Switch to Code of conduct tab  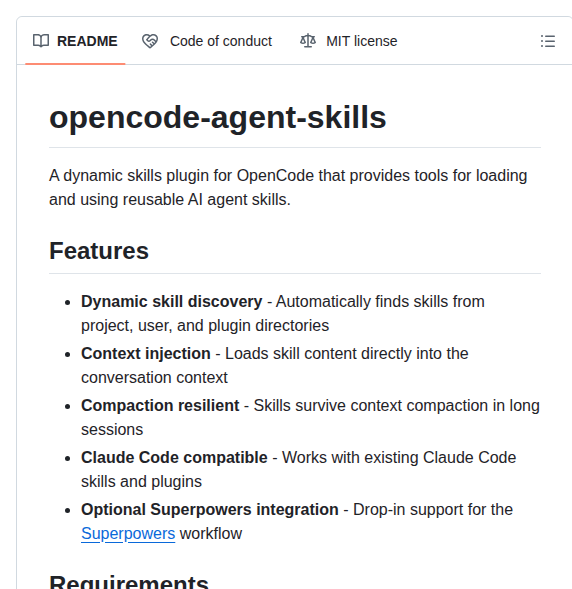207,41
